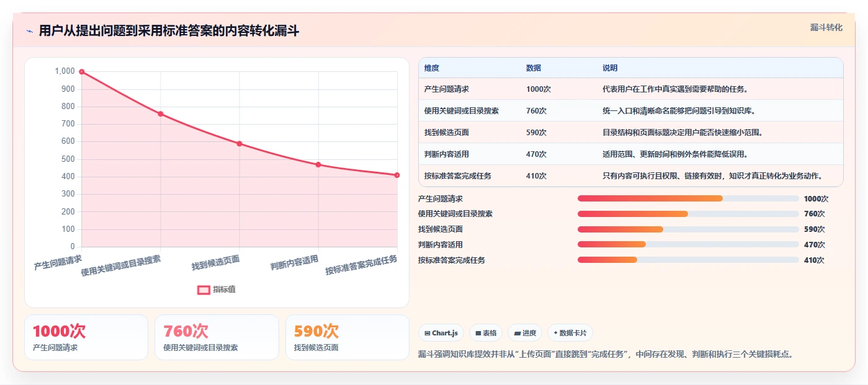Screen dimensions: 868x385
Task: Click the 1000次 progress bar for 产生问题请求
Action: pyautogui.click(x=688, y=198)
